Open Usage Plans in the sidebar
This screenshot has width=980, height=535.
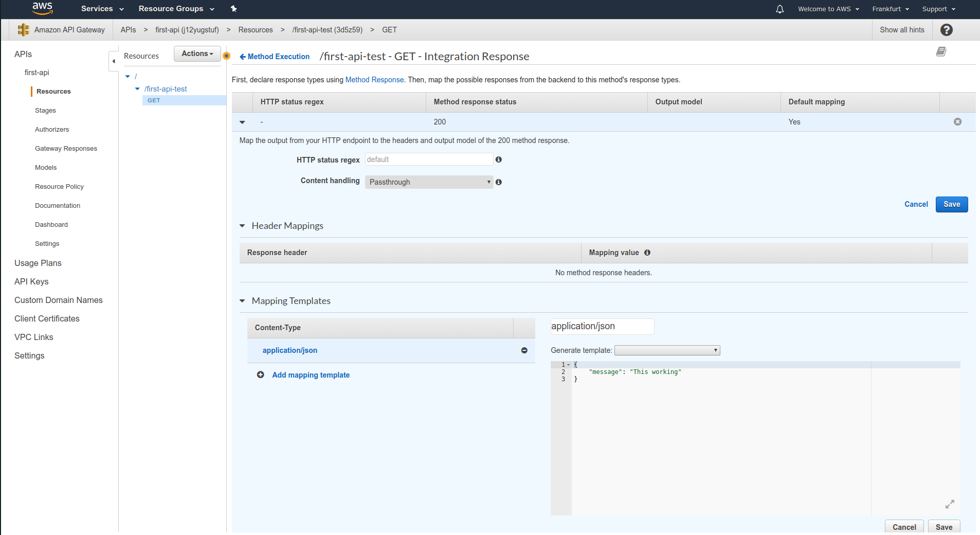(x=38, y=263)
